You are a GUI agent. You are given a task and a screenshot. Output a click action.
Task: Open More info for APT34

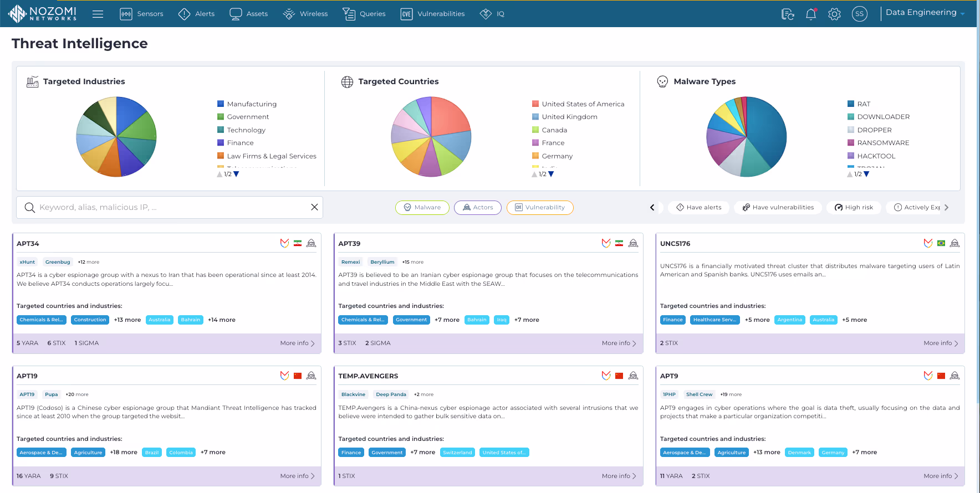pyautogui.click(x=298, y=343)
